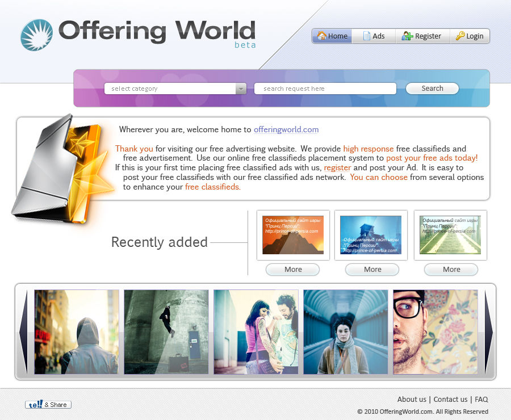Click the first More button
511x420 pixels.
tap(292, 269)
